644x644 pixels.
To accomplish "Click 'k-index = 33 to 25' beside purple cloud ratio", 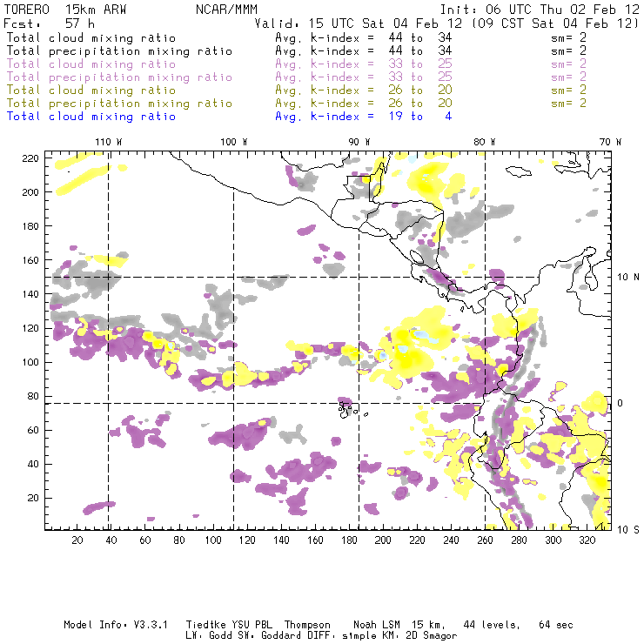I will [x=381, y=64].
